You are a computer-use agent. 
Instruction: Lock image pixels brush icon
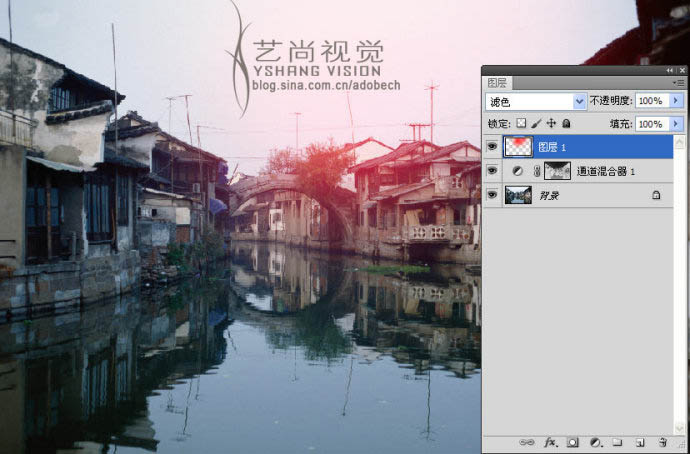click(536, 124)
